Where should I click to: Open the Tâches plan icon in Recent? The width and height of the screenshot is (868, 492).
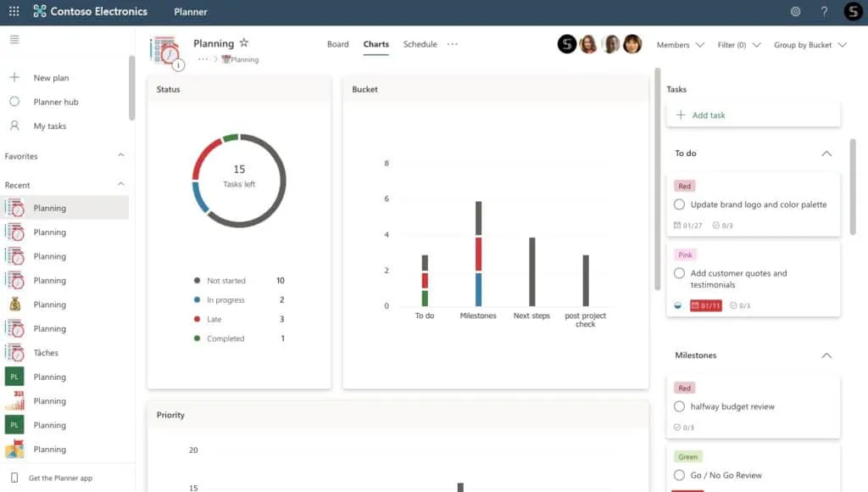[15, 352]
